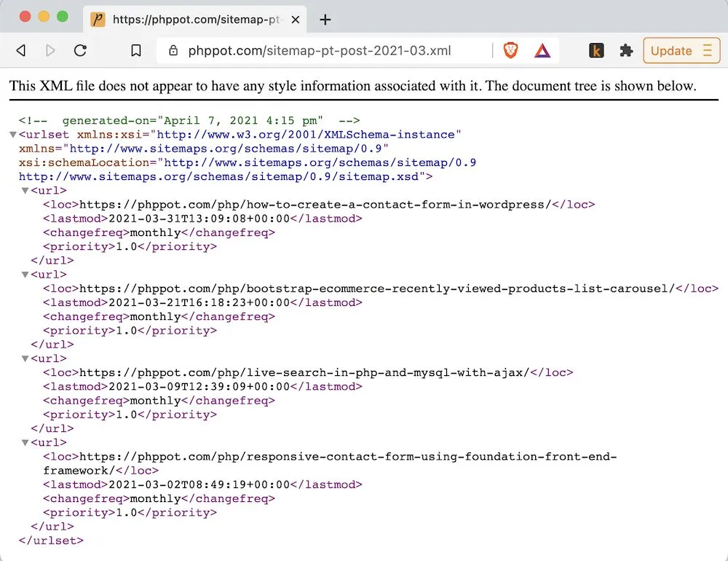This screenshot has width=728, height=561.
Task: Click the generated-on April 7, 2021 comment
Action: click(x=189, y=121)
